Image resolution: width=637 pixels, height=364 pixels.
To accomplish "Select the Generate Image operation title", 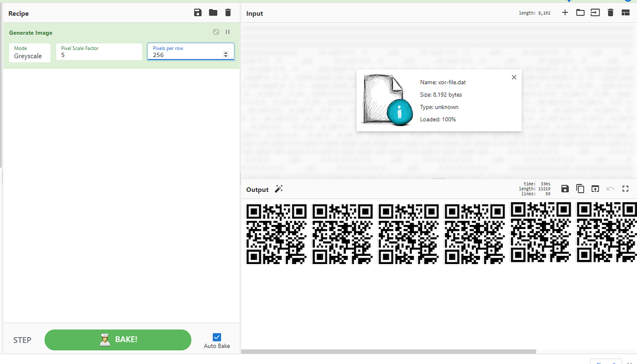I will [31, 33].
